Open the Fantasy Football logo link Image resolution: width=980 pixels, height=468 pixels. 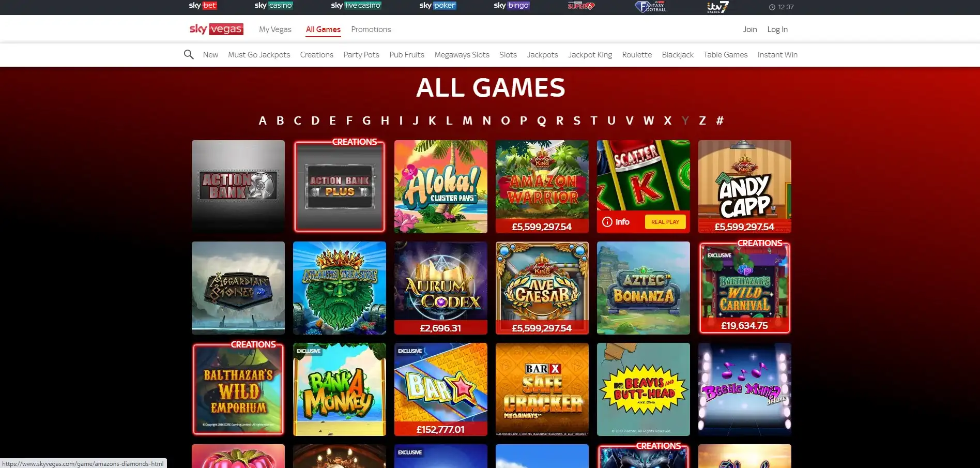(650, 6)
